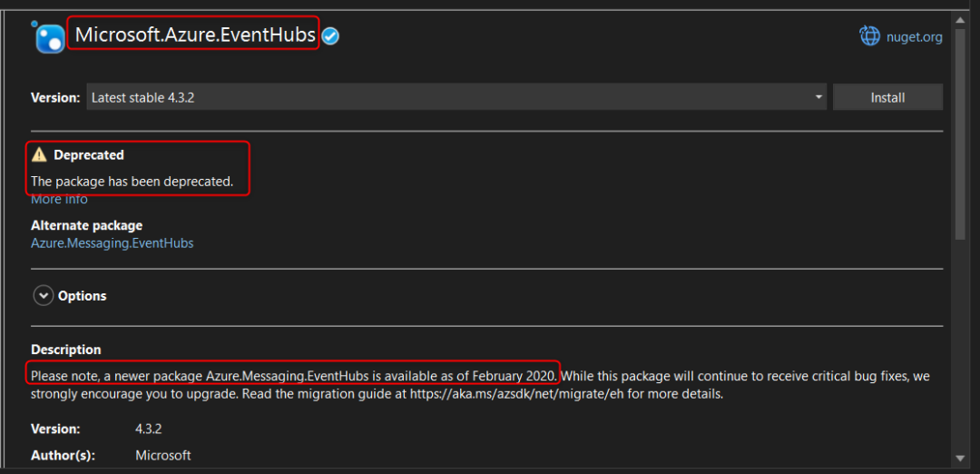Click the Author(s) value Microsoft
Screen dimensions: 980x474
click(163, 455)
